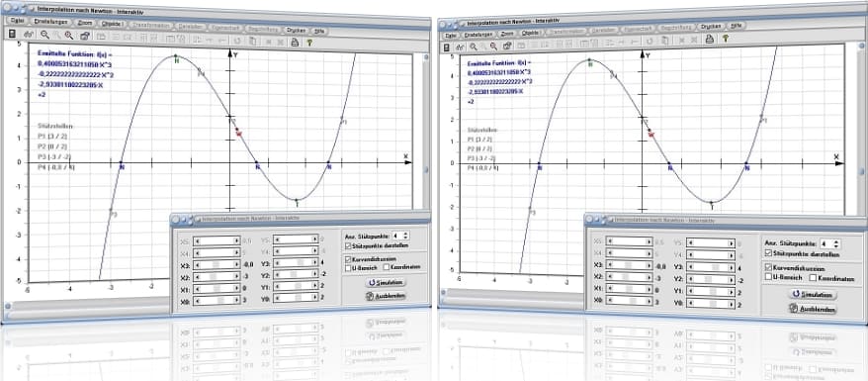Click curve plot icon in left window toolbar
This screenshot has width=868, height=381.
pos(28,35)
